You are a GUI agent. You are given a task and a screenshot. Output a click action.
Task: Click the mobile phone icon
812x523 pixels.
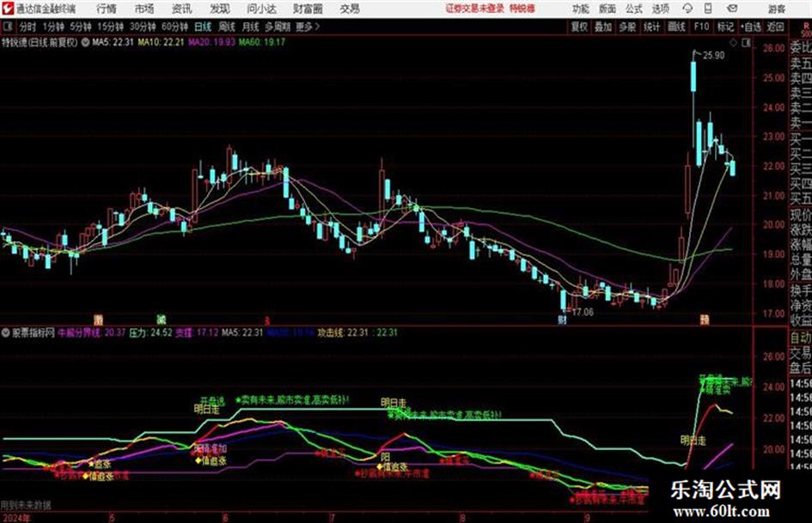(708, 9)
